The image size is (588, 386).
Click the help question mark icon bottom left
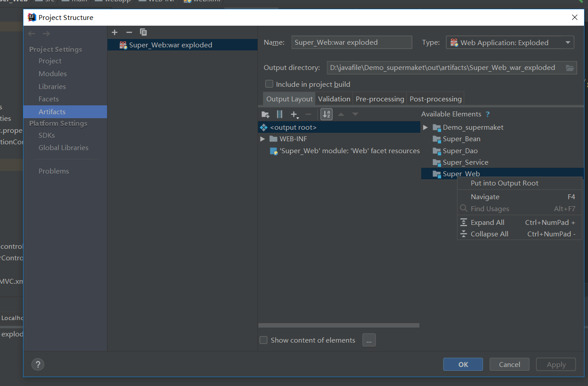38,364
